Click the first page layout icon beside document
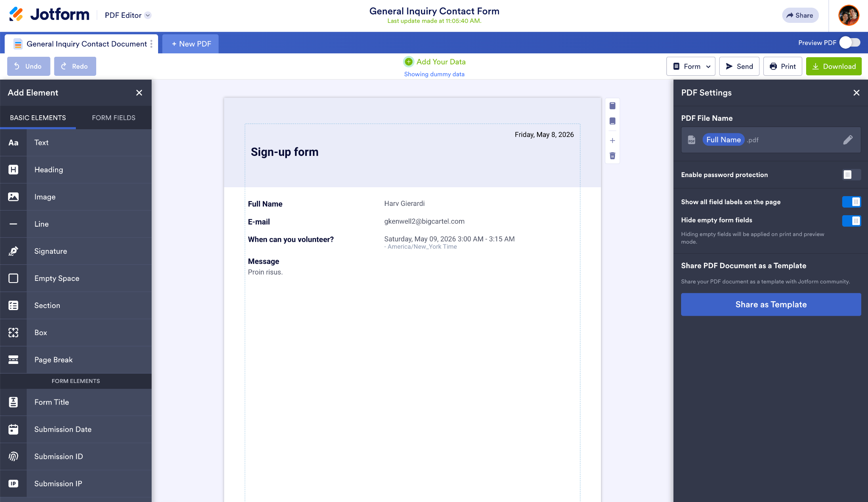The image size is (868, 502). 612,105
